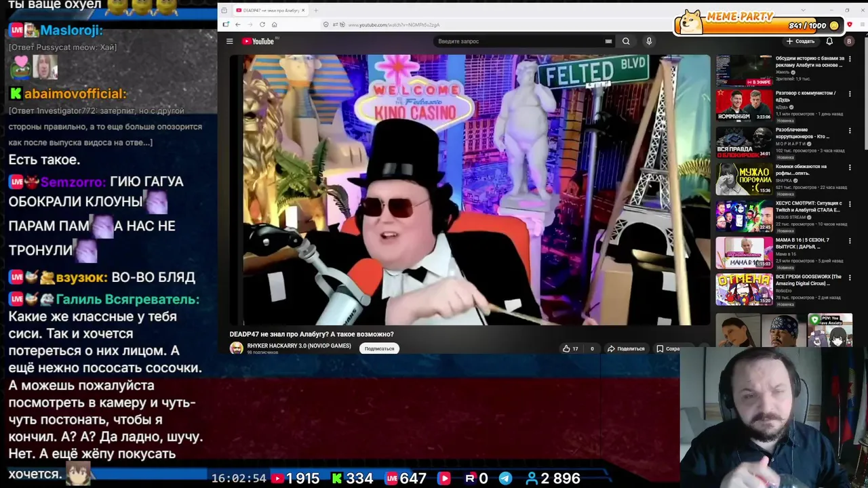The height and width of the screenshot is (488, 868).
Task: Open МАМА В 16 video thumbnail
Action: pyautogui.click(x=744, y=252)
